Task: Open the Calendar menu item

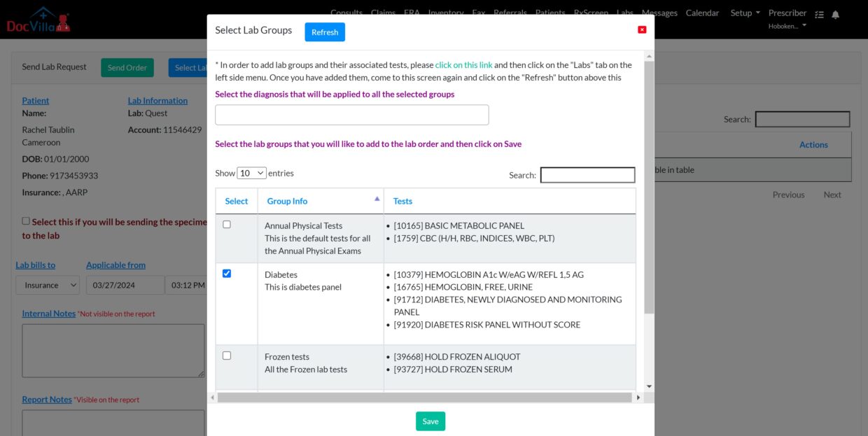Action: point(702,13)
